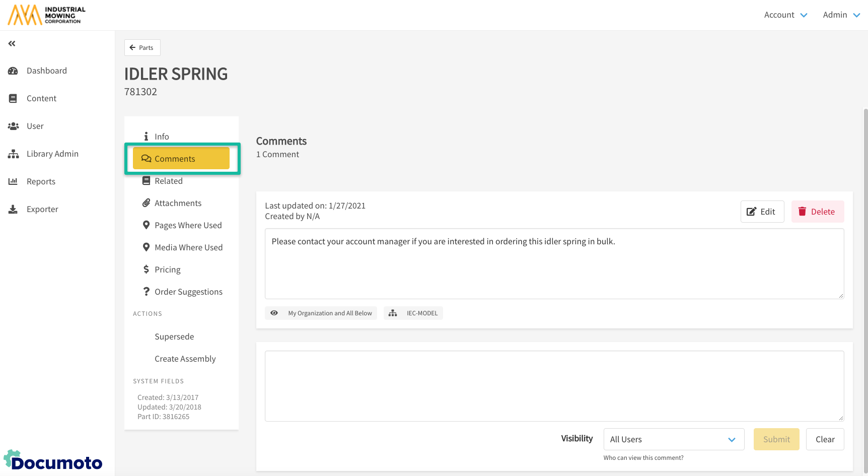The height and width of the screenshot is (476, 868).
Task: Click the My Organization and All Below visibility tag
Action: point(321,313)
